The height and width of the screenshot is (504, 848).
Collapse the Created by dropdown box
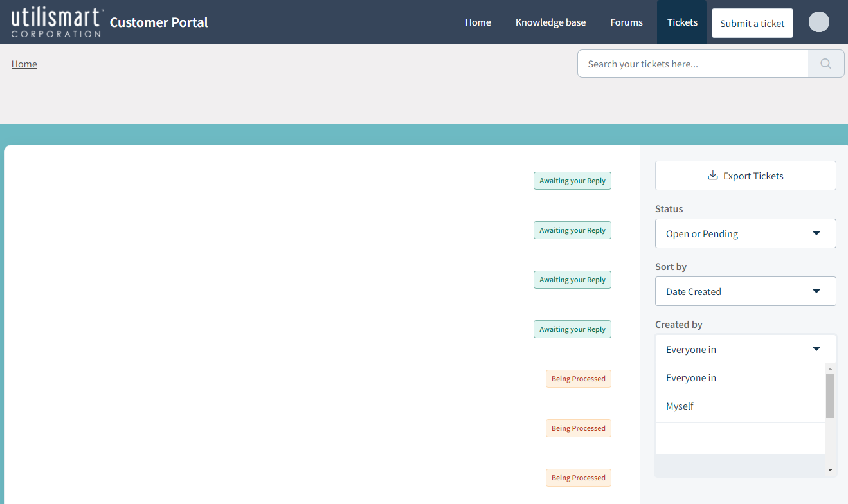click(746, 349)
